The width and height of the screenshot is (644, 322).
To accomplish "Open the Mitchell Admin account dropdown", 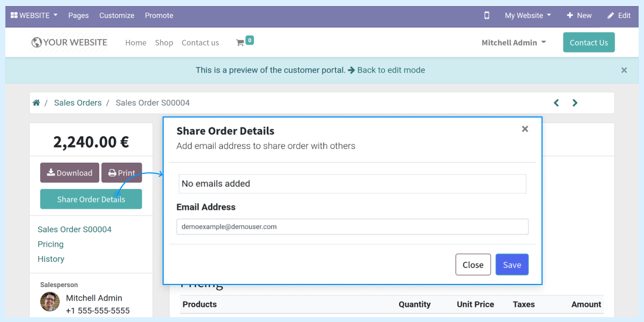I will (x=513, y=42).
